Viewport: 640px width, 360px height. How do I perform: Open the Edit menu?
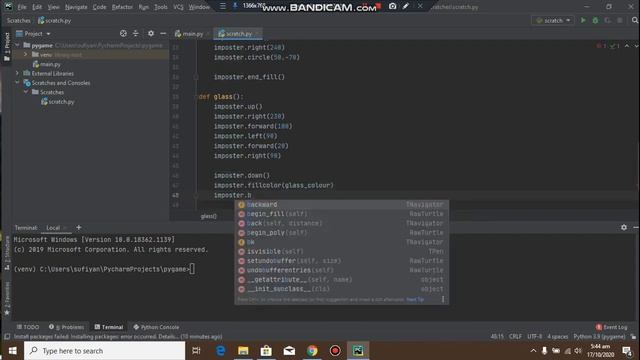pos(37,7)
